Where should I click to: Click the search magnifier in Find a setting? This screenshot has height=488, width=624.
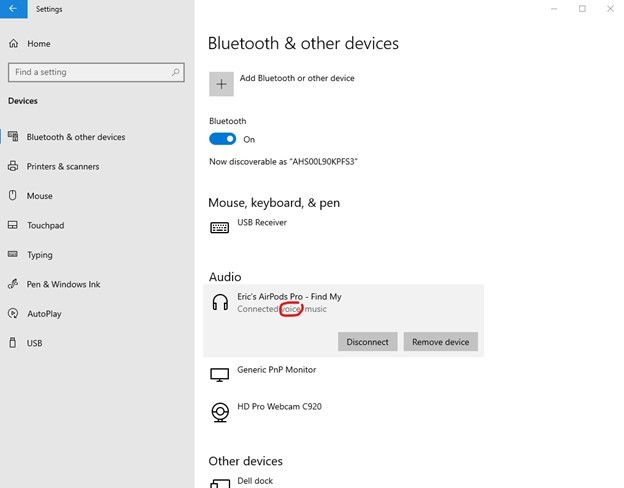tap(175, 72)
